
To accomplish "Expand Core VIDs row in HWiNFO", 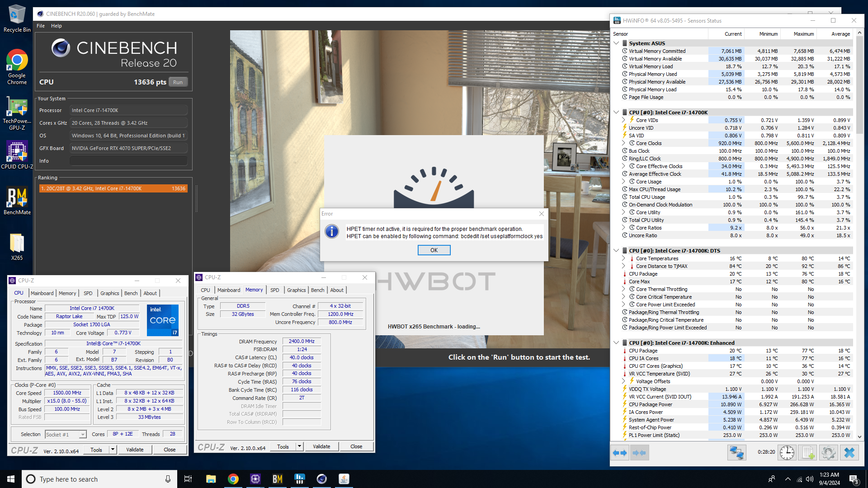I will point(624,120).
